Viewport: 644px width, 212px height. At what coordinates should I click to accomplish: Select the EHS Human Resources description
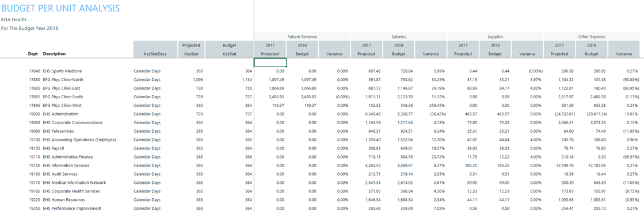(64, 200)
